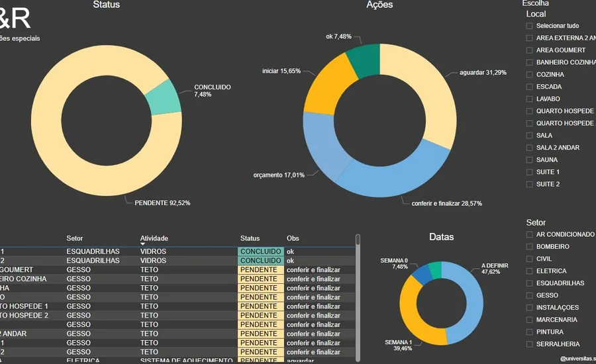Click first CONCLUIDO status cell
This screenshot has width=596, height=364.
coord(261,251)
